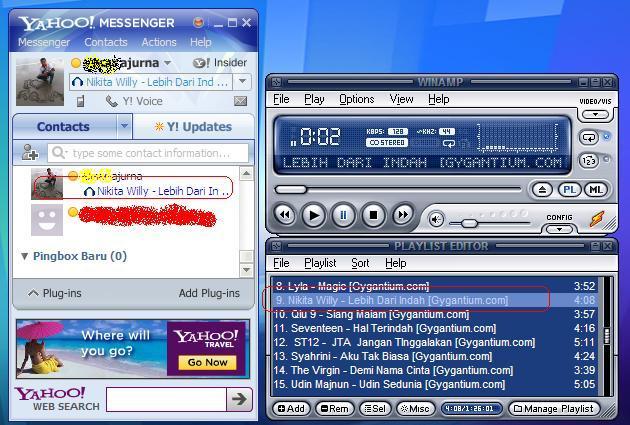Click Winamp eject/open file button
This screenshot has width=630, height=425.
click(542, 190)
